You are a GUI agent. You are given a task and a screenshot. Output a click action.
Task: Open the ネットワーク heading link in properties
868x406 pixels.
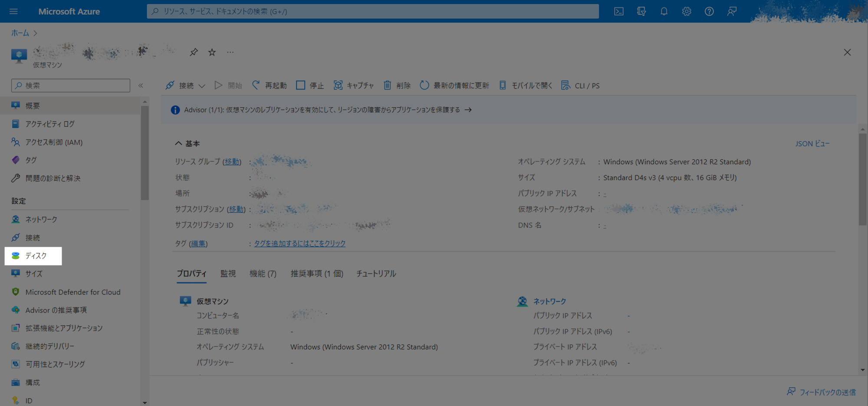(x=549, y=301)
